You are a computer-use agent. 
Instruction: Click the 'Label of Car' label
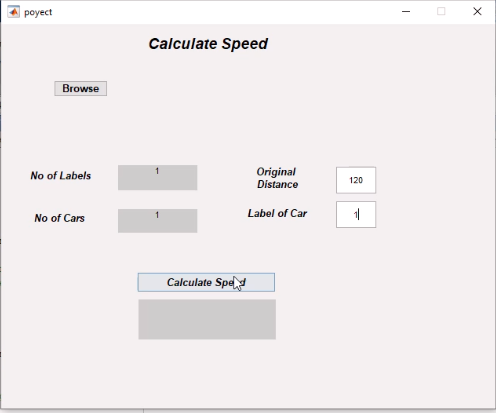click(x=277, y=213)
